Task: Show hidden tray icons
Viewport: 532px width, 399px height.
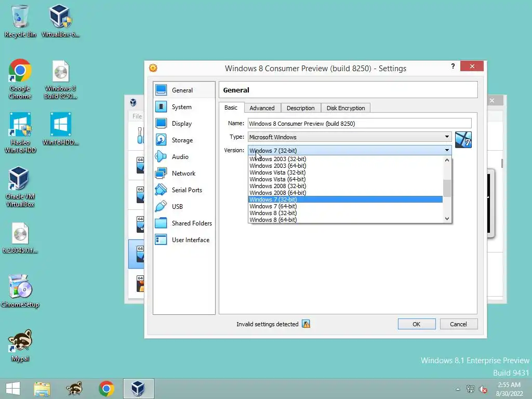Action: tap(458, 389)
